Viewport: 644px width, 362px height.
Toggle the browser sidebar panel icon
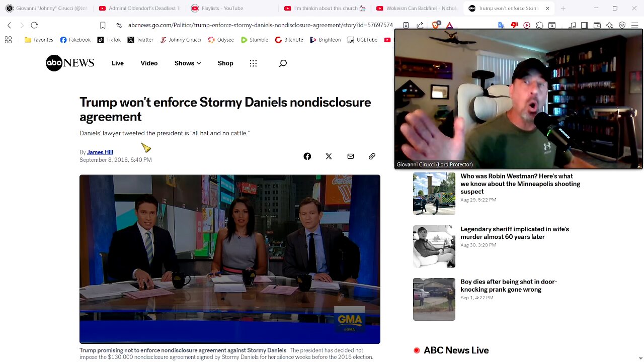[x=584, y=25]
